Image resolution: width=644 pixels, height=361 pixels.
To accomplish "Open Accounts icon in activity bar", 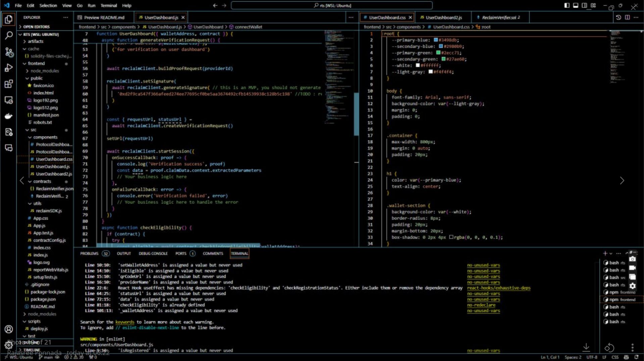I will (9, 329).
